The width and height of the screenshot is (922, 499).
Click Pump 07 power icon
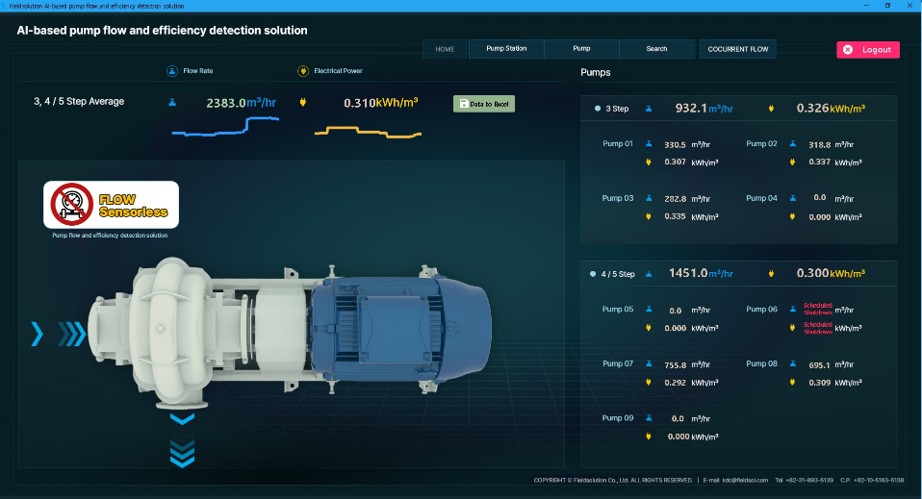pos(649,383)
